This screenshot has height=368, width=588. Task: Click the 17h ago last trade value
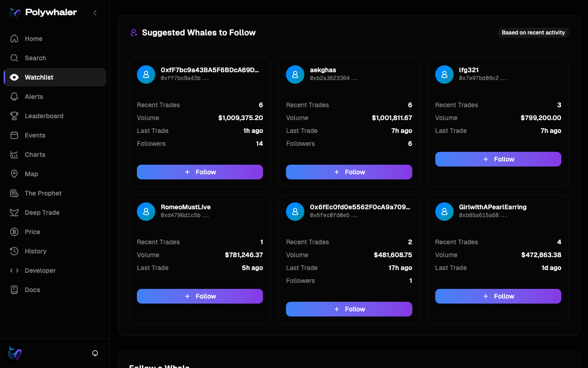(x=400, y=268)
